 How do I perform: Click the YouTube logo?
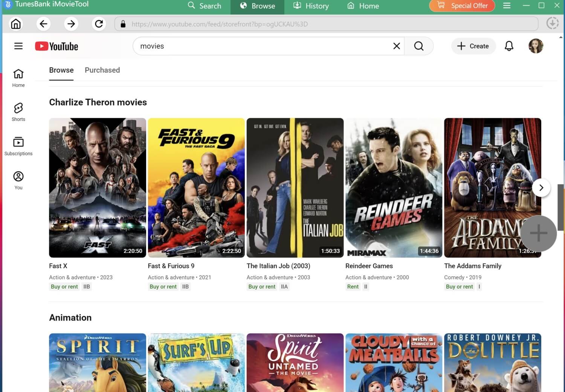56,46
